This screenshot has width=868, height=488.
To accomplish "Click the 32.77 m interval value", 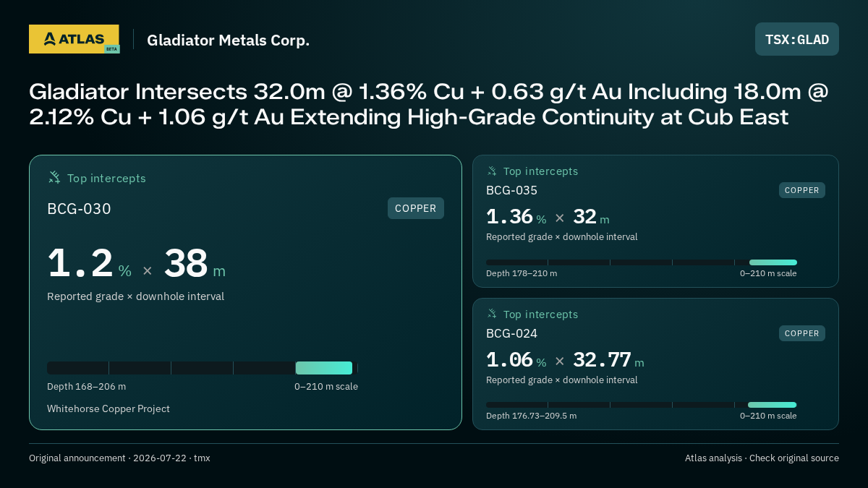I will click(608, 360).
